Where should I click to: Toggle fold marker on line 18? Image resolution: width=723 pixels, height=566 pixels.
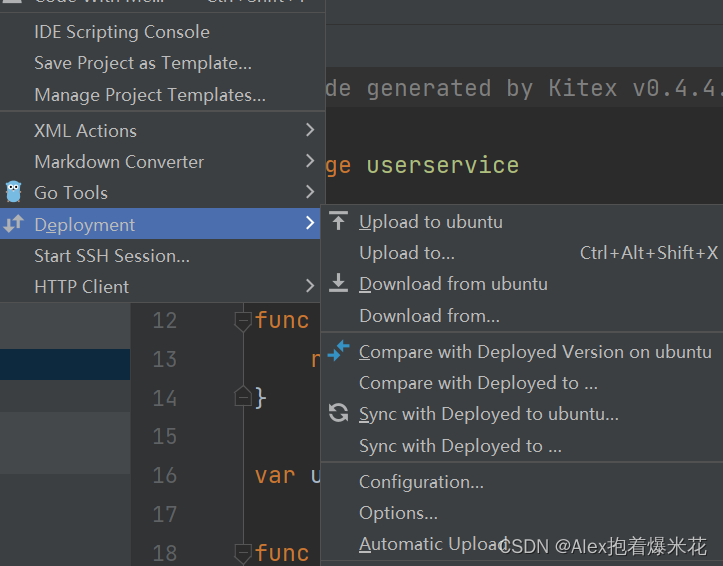pyautogui.click(x=243, y=554)
